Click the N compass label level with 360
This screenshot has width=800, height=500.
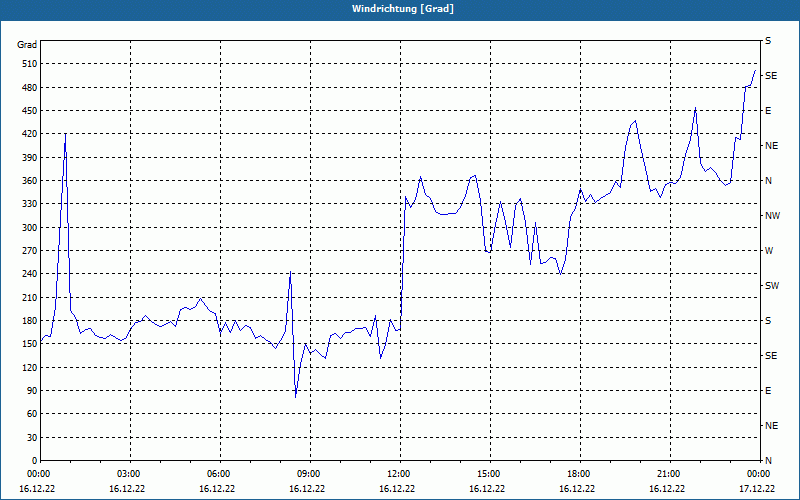768,181
